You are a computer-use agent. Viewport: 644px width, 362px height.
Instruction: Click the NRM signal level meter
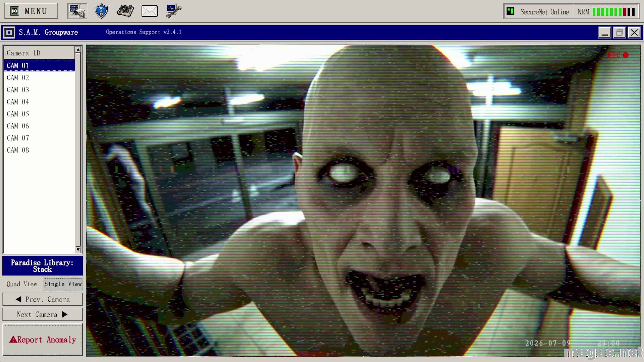(x=606, y=12)
